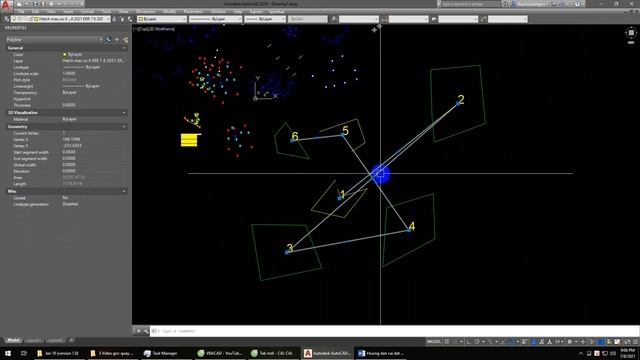Toggle the PICKADD icon in Properties panel
Viewport: 640px width, 360px height.
pyautogui.click(x=109, y=40)
